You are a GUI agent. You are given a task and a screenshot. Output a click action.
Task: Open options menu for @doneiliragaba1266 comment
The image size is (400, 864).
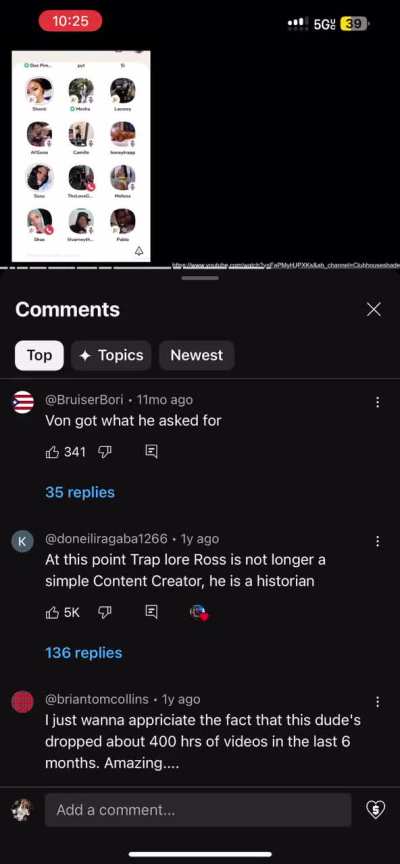pos(377,541)
